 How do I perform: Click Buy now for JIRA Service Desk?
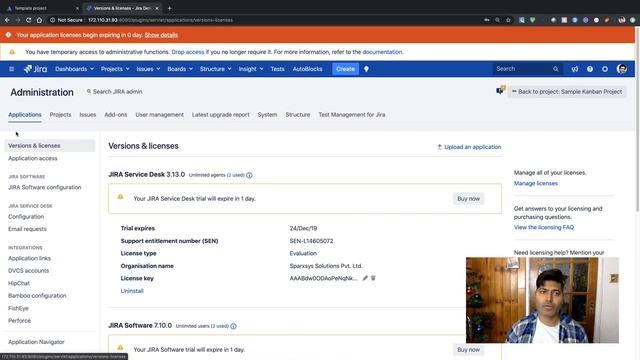point(469,199)
